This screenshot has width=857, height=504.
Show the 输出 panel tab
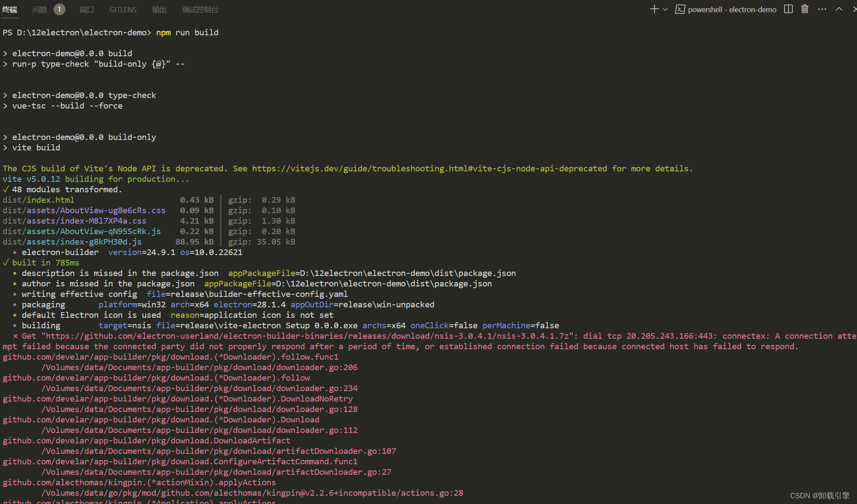pyautogui.click(x=159, y=10)
